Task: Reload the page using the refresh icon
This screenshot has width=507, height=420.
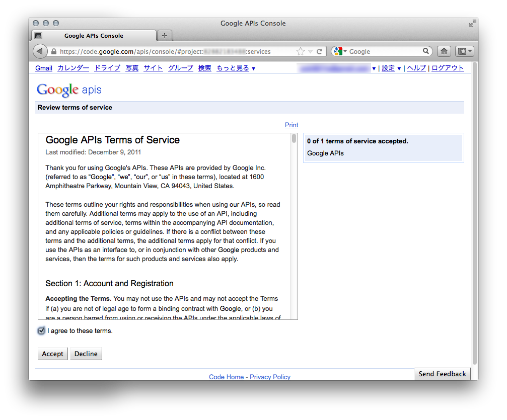Action: point(320,51)
